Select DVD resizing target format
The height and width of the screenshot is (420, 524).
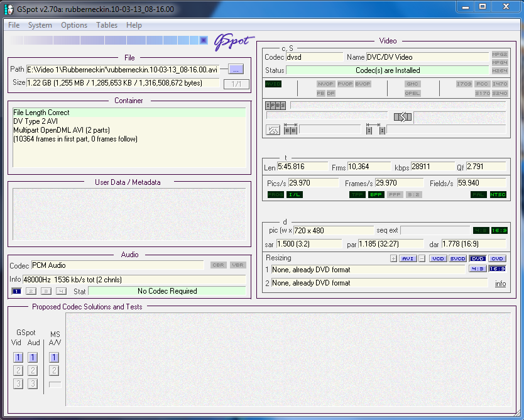tap(478, 258)
